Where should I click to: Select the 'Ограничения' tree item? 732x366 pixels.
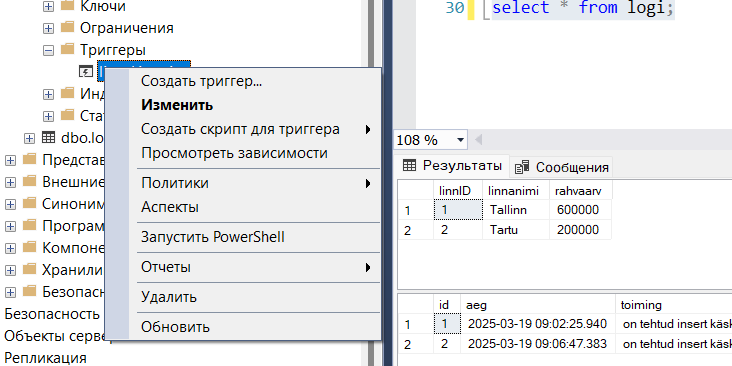click(x=127, y=28)
